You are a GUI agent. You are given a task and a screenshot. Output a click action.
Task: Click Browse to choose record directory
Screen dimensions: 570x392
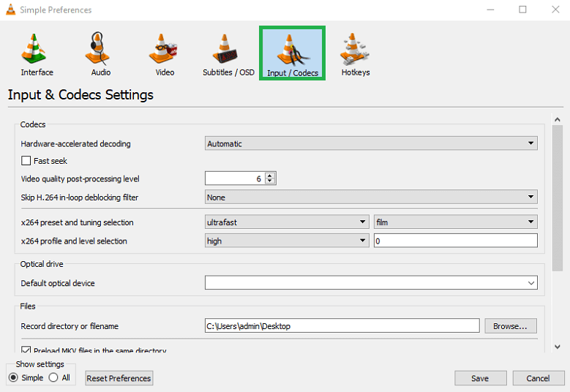pyautogui.click(x=511, y=326)
